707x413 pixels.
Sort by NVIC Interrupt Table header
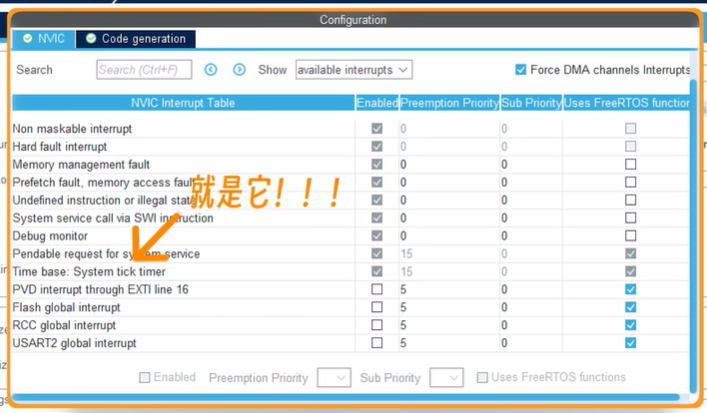coord(183,103)
